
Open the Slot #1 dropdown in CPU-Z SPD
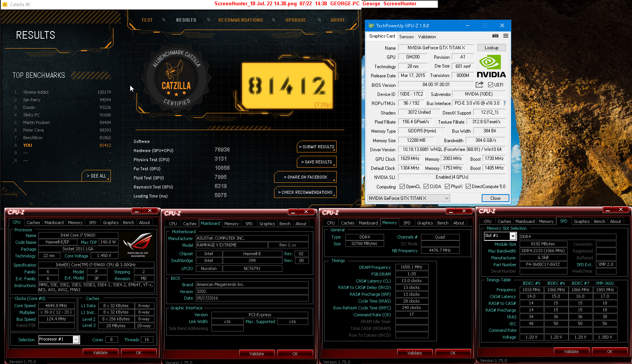click(x=500, y=236)
